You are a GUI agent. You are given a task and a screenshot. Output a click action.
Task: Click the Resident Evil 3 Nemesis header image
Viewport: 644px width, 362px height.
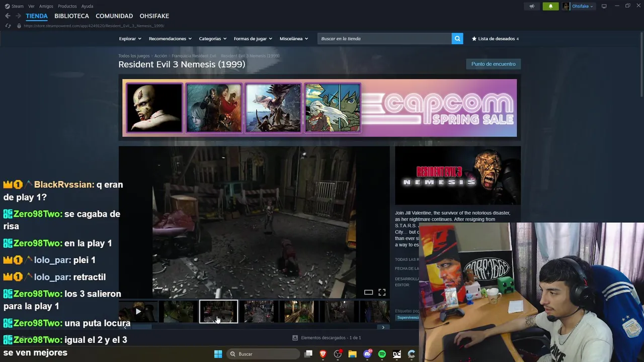tap(458, 175)
